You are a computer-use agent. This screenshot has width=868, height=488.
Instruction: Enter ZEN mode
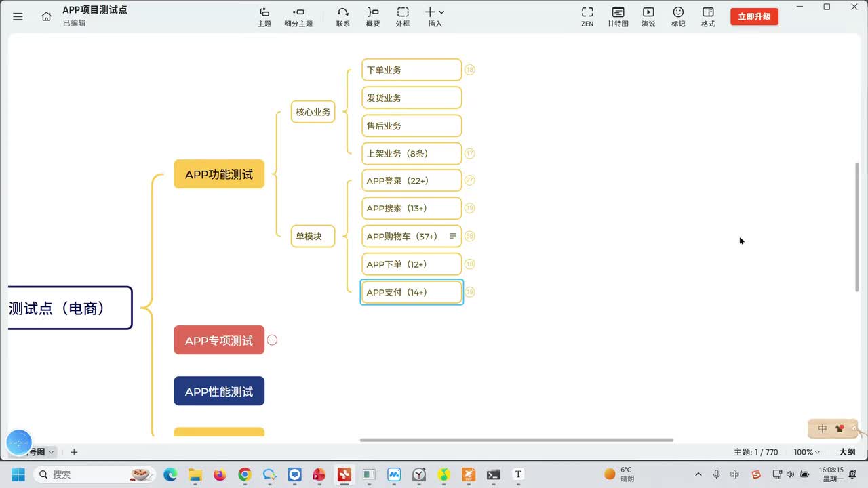click(x=587, y=17)
